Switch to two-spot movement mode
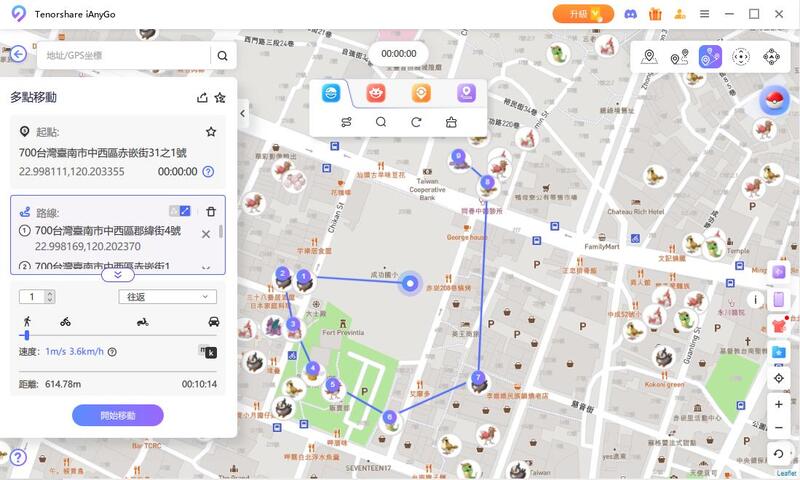This screenshot has width=800, height=480. point(679,57)
